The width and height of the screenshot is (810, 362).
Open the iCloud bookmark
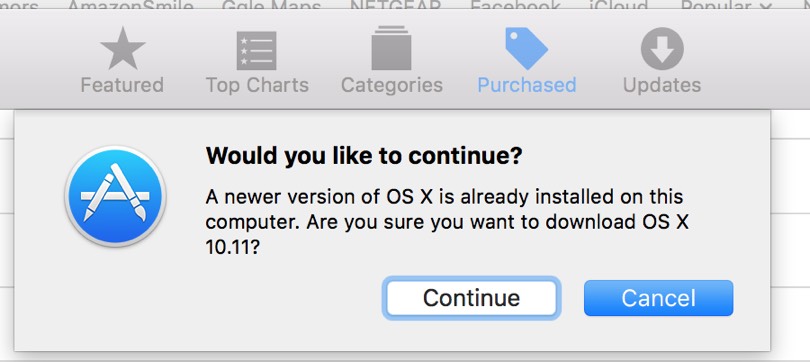click(x=618, y=6)
